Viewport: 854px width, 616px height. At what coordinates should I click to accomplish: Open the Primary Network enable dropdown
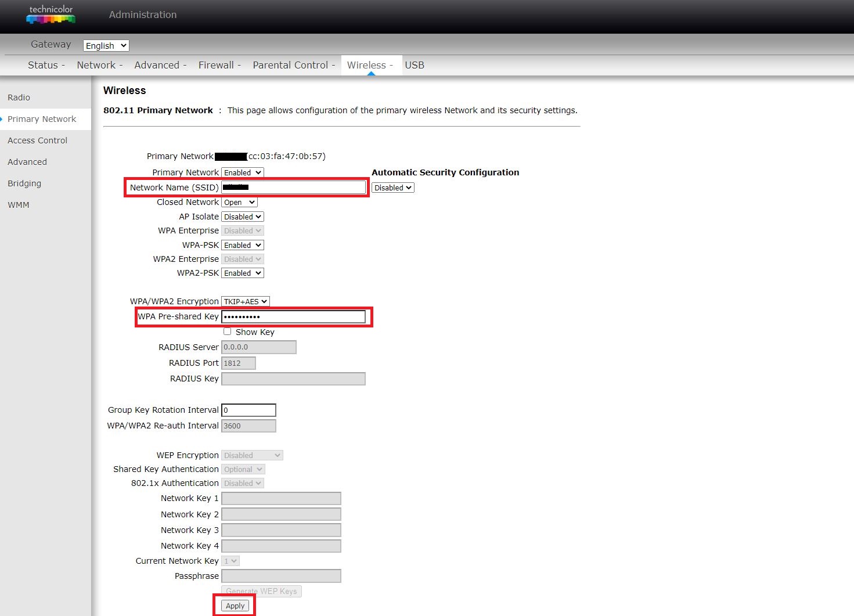tap(242, 172)
